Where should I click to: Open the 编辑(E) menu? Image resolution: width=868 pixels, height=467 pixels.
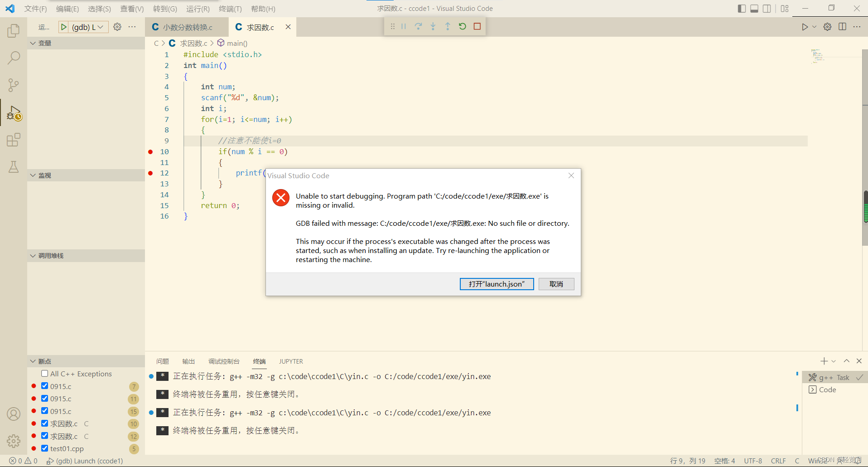[67, 9]
